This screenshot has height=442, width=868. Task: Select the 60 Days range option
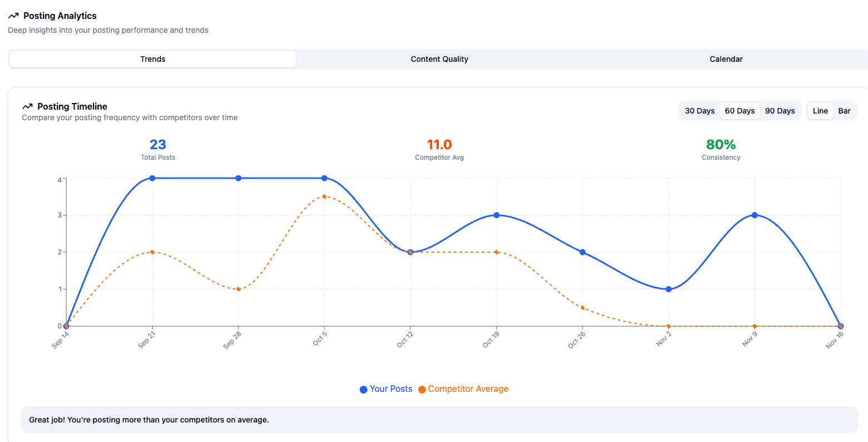click(x=739, y=111)
